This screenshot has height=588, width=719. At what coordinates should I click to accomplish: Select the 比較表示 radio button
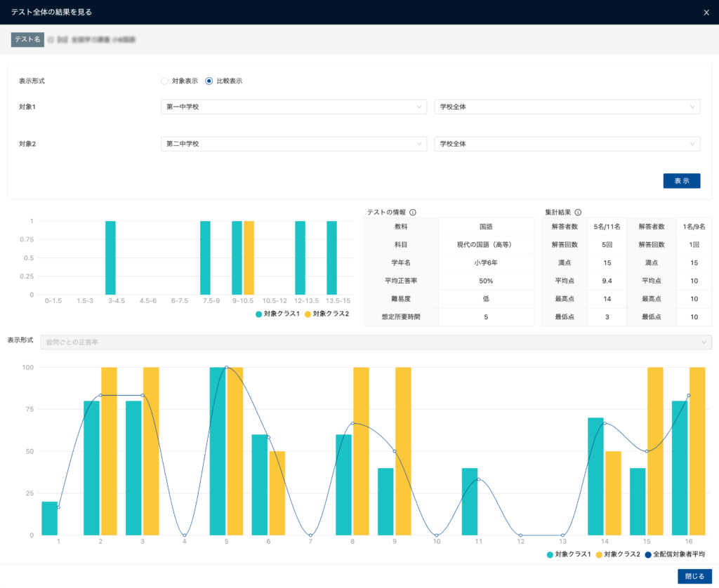click(x=209, y=81)
